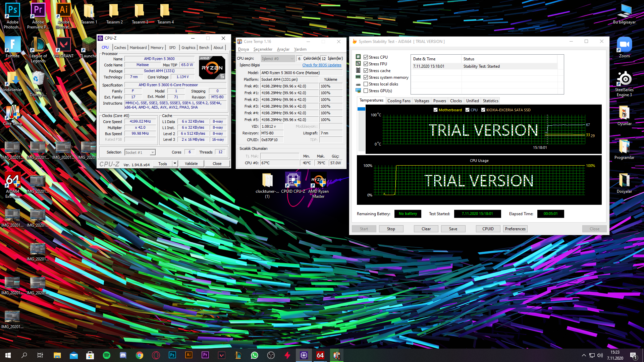Screen dimensions: 644x362
Task: Open CPUID button in AIDA64
Action: tap(488, 229)
